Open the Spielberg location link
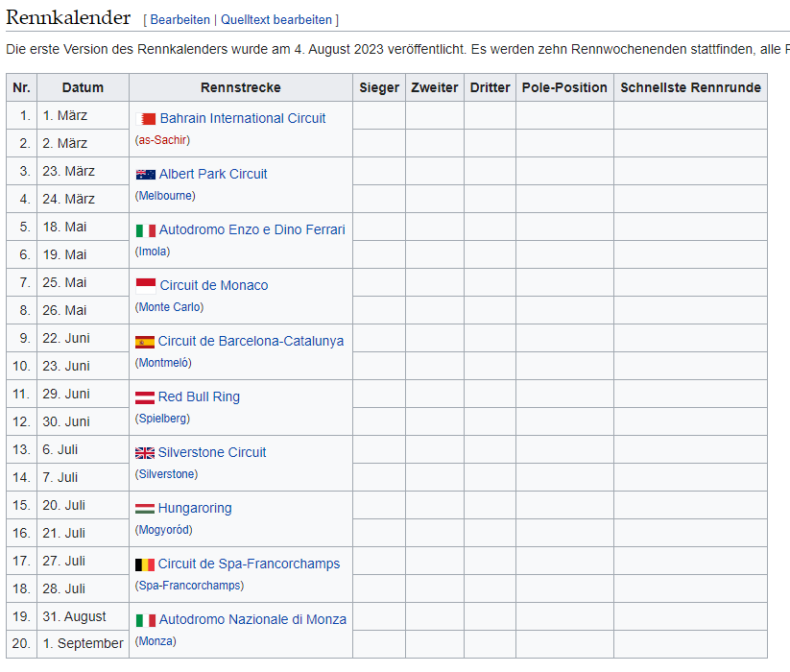 point(163,419)
